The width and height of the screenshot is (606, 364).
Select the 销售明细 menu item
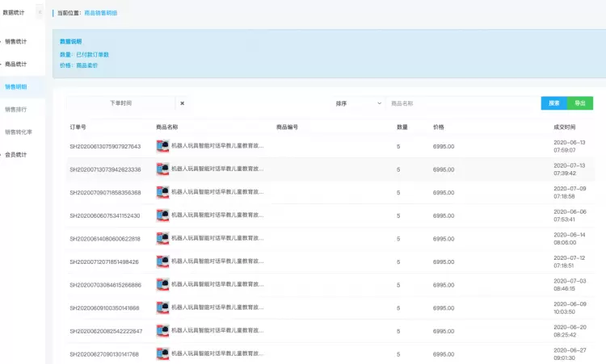tap(16, 87)
